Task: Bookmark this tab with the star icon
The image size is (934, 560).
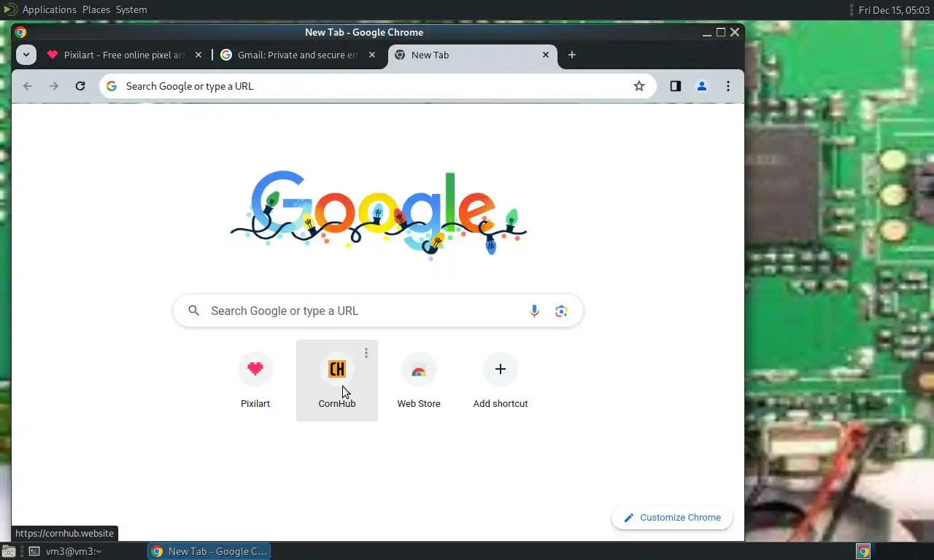Action: click(639, 86)
